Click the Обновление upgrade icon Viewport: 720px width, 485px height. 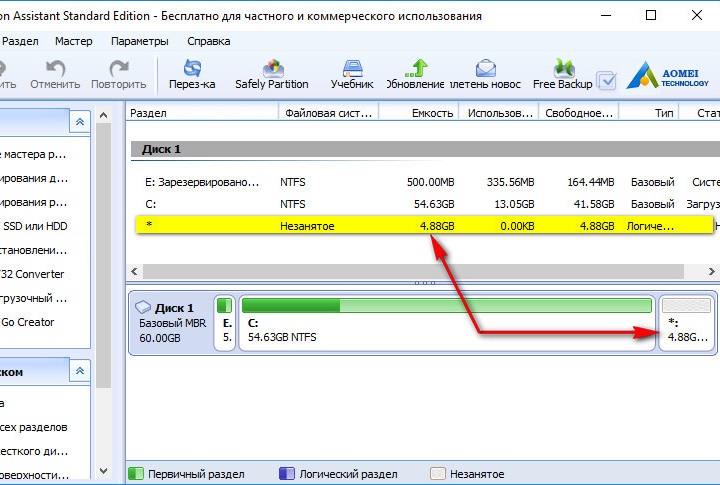pyautogui.click(x=416, y=68)
